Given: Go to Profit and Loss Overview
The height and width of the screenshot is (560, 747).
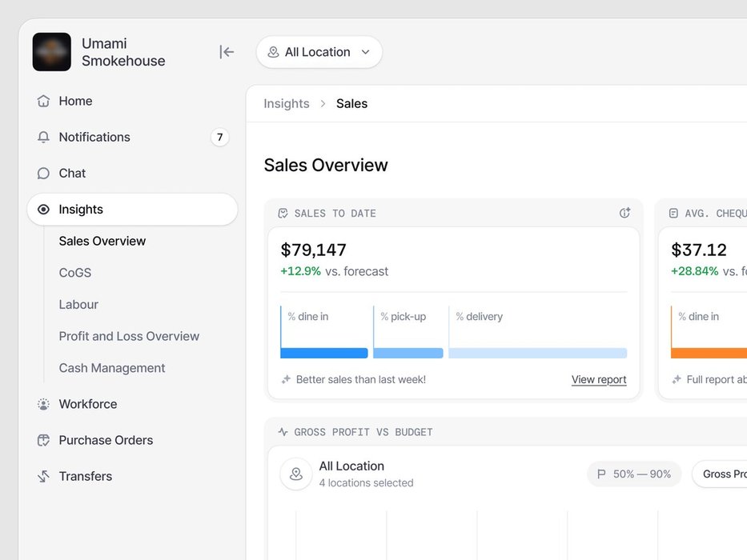Looking at the screenshot, I should 129,336.
